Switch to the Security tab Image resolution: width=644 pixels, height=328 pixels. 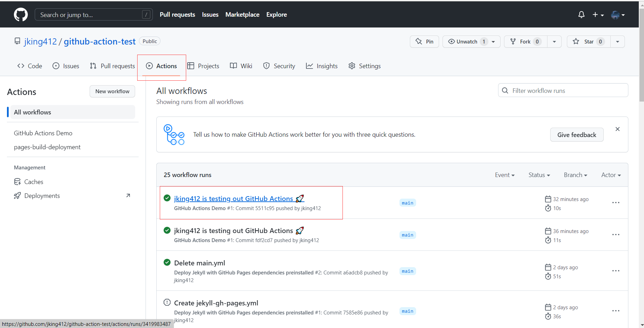[279, 66]
